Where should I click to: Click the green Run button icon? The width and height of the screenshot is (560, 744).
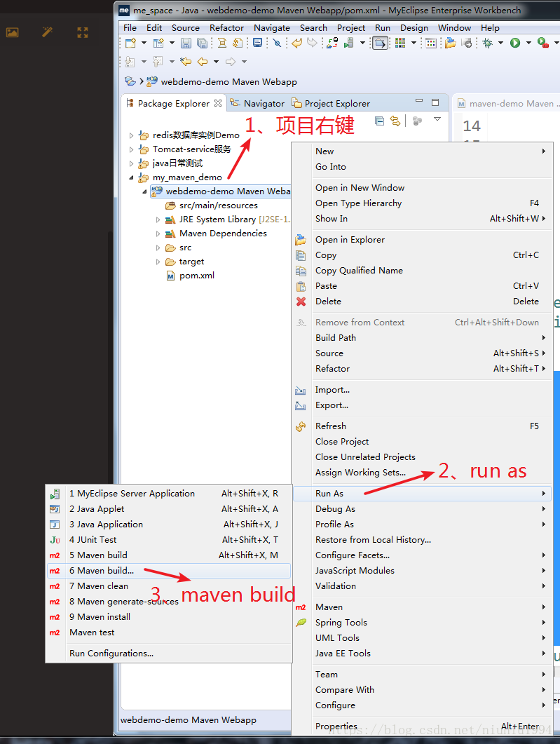pyautogui.click(x=515, y=43)
